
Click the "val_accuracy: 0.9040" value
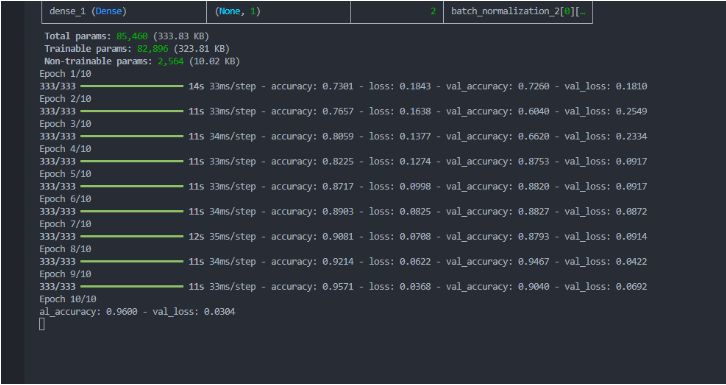tap(498, 286)
